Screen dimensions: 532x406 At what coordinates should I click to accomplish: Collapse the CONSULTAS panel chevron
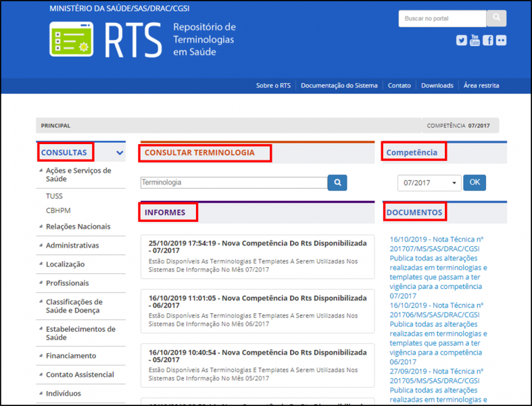[120, 153]
